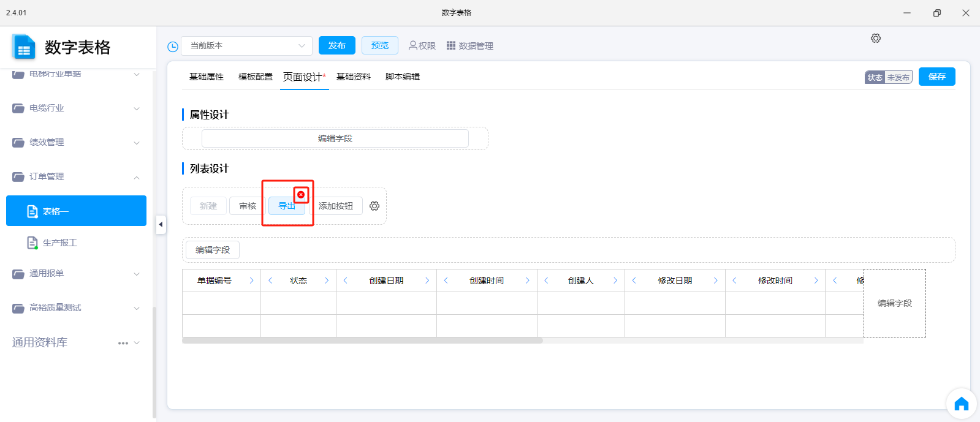The image size is (980, 422).
Task: Switch to the 基础属性 tab
Action: pos(207,77)
